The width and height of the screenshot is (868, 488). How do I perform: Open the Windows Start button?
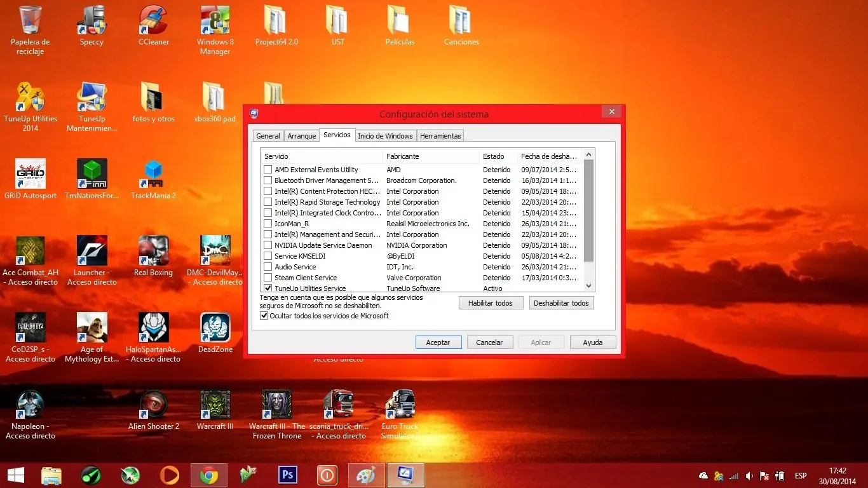coord(15,475)
